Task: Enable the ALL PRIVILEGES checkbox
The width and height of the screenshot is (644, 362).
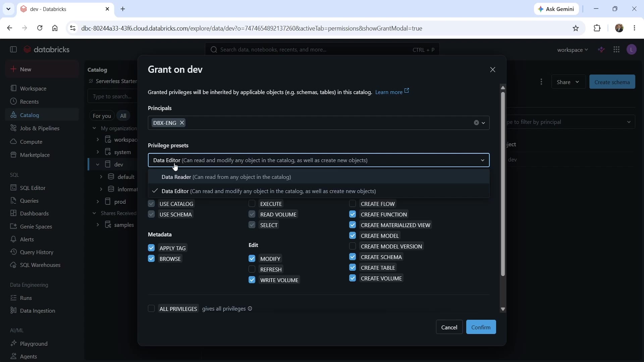Action: [x=151, y=309]
